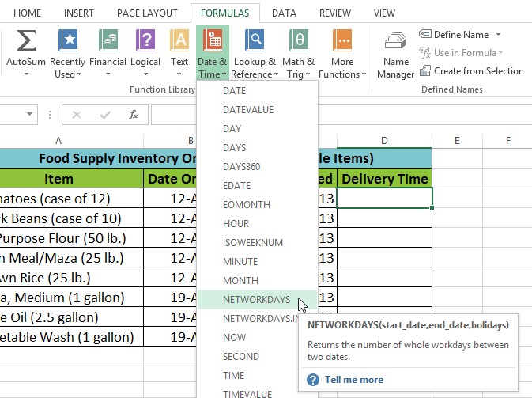Viewport: 532px width, 398px height.
Task: Click the Date & Time calendar icon
Action: click(x=213, y=40)
